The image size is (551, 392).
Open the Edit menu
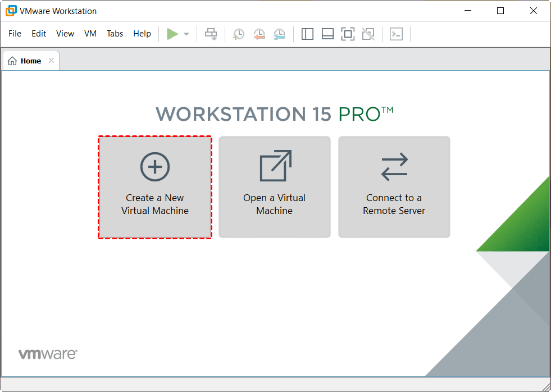pos(39,34)
